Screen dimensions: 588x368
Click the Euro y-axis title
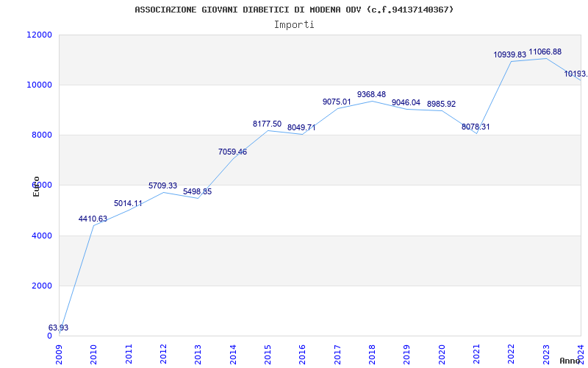36,186
